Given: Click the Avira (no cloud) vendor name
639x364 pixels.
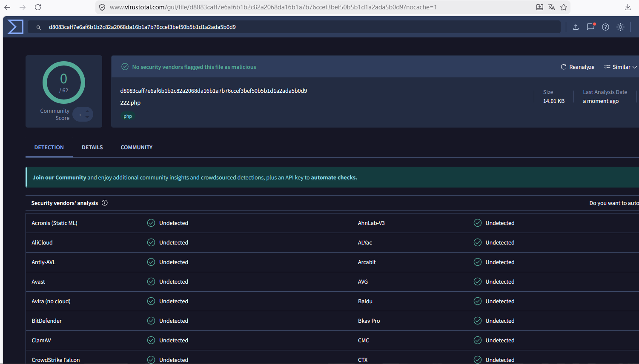Looking at the screenshot, I should (51, 301).
